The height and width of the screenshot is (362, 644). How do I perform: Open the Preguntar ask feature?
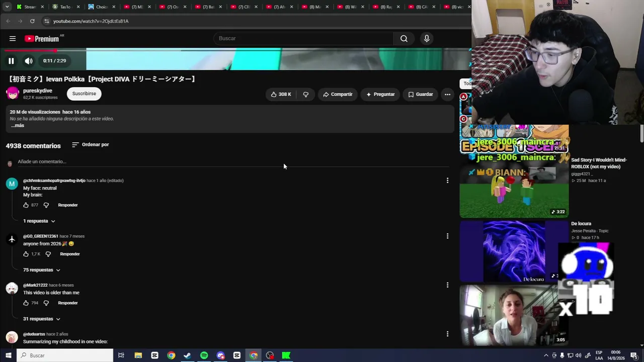pyautogui.click(x=380, y=94)
